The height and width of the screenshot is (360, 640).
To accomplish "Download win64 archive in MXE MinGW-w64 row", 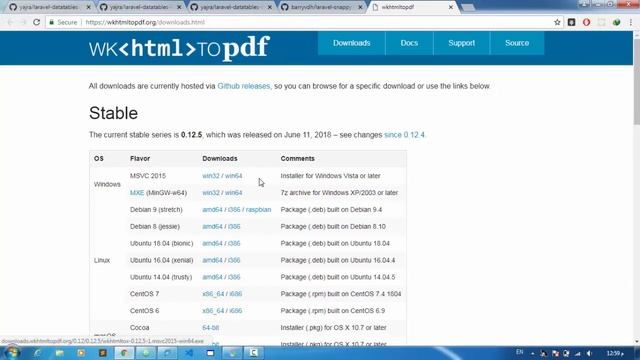I will (x=233, y=193).
